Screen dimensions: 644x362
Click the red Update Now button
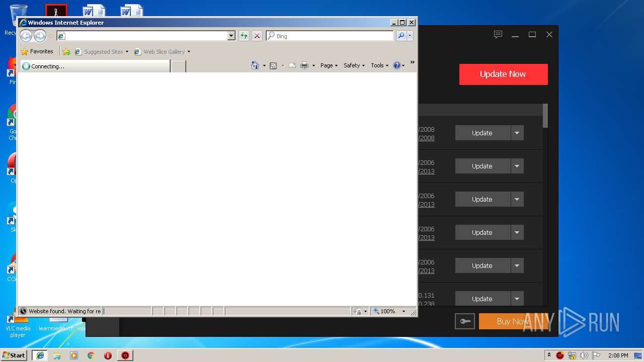click(x=503, y=74)
